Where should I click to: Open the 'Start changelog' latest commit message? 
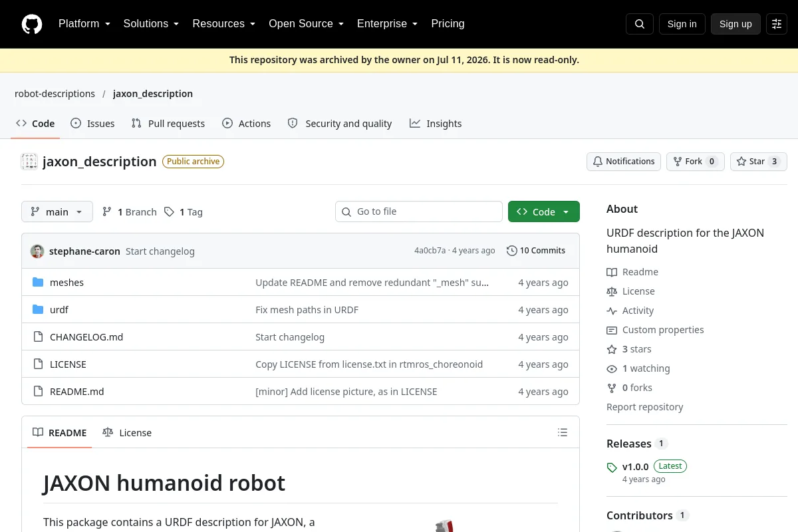coord(160,251)
